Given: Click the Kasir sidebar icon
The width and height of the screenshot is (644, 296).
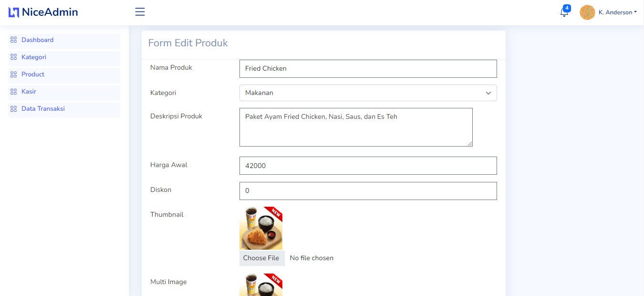Looking at the screenshot, I should [x=14, y=92].
